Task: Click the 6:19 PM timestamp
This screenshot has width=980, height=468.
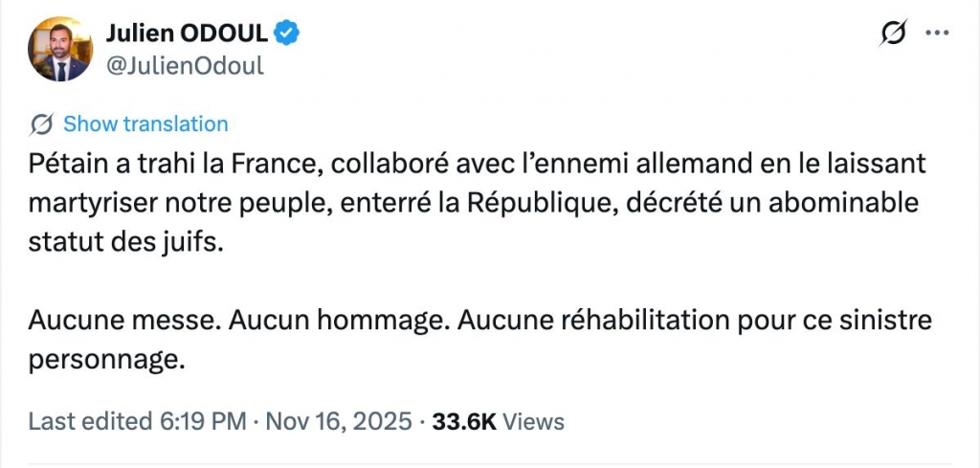Action: pyautogui.click(x=207, y=421)
